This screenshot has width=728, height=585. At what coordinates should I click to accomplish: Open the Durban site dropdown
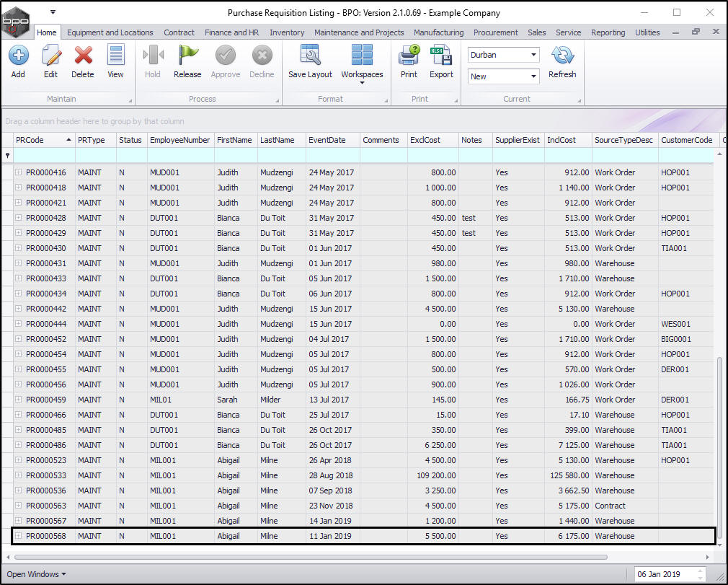click(x=533, y=55)
